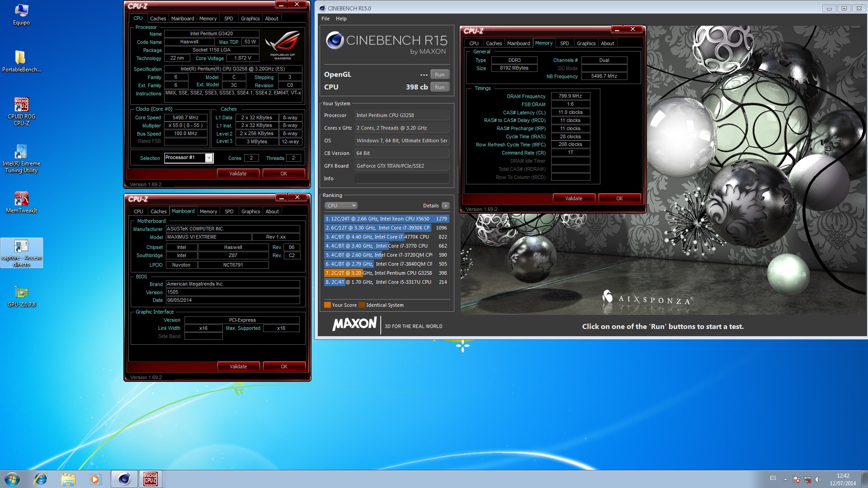Select ranking row Core i5-3317U

387,282
